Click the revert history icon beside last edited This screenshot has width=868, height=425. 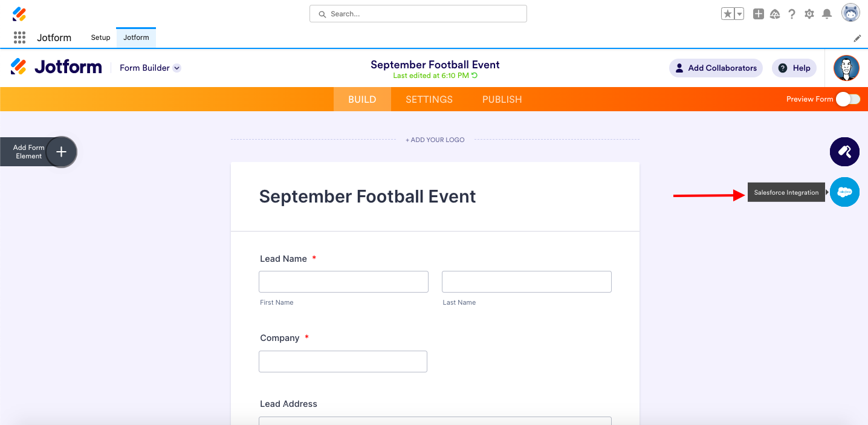click(474, 76)
